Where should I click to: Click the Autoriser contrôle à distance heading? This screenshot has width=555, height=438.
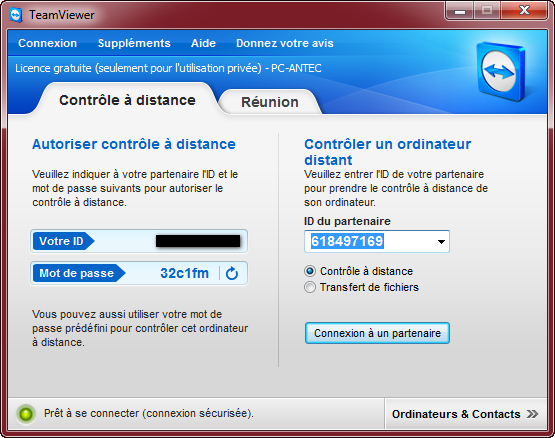134,144
